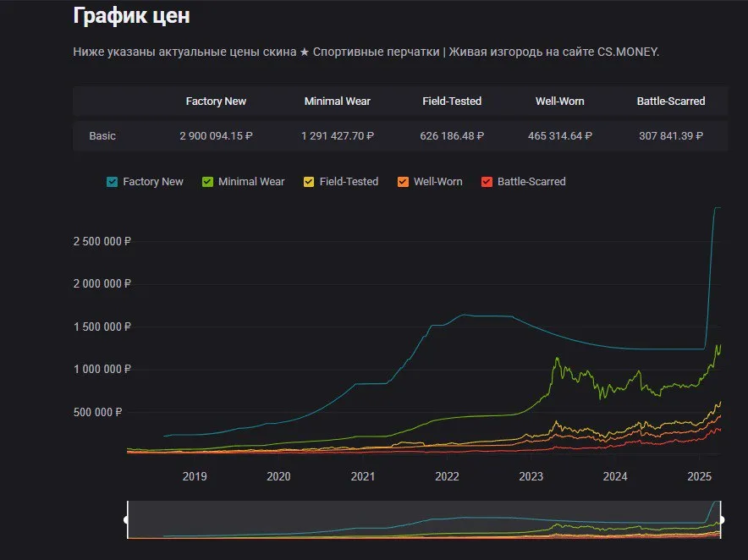Viewport: 748px width, 560px height.
Task: Select the Factory New price 2 900 094.15 ₽
Action: [216, 136]
